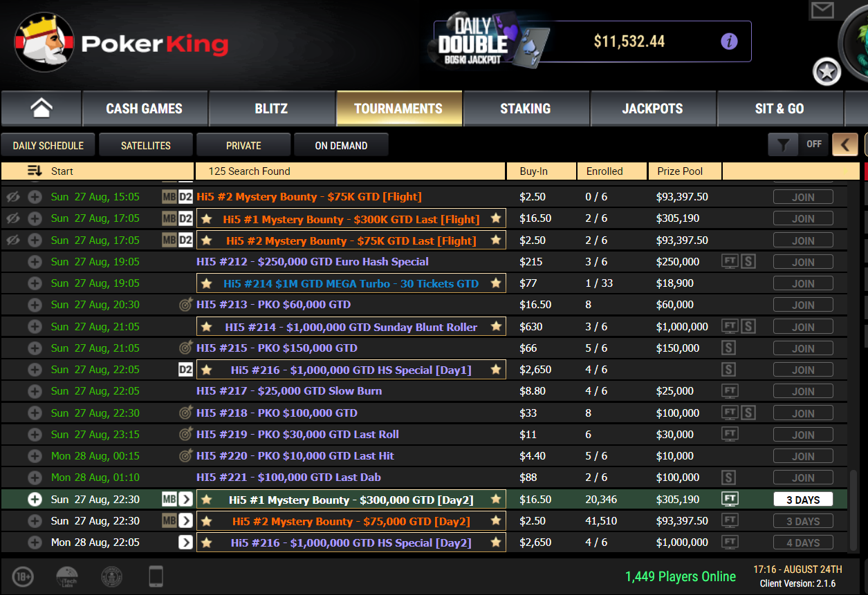This screenshot has width=868, height=595.
Task: Click the 18+ icon in footer
Action: (23, 576)
